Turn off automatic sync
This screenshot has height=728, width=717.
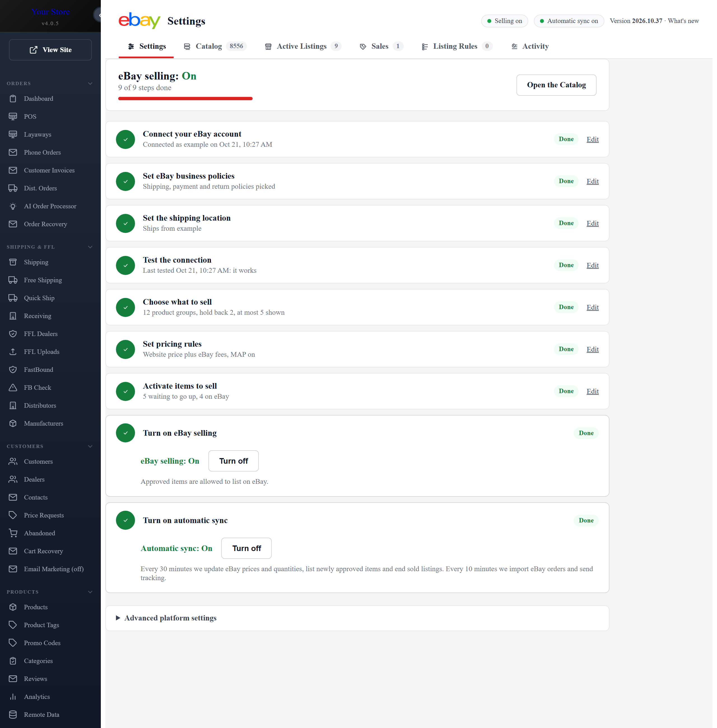[246, 549]
